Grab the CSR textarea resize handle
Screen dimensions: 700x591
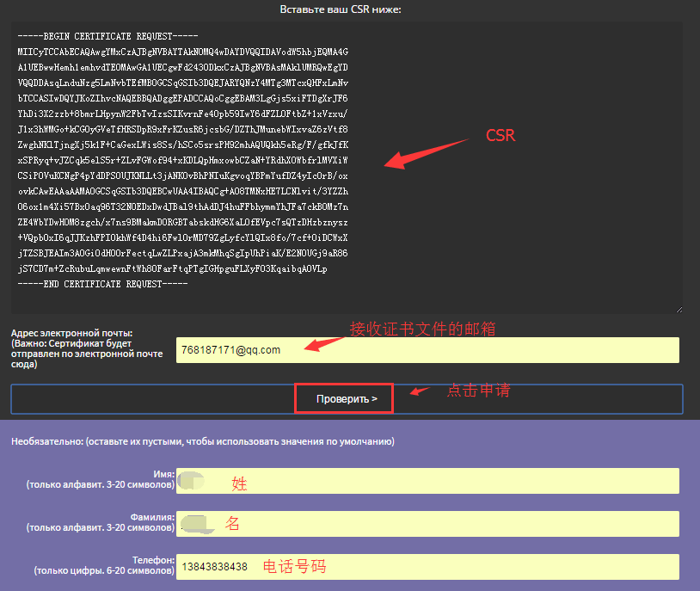pyautogui.click(x=679, y=309)
